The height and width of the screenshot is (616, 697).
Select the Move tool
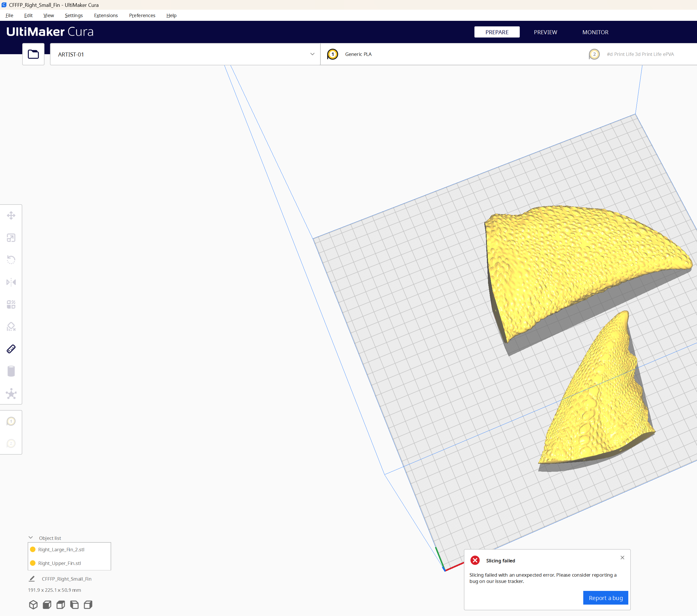tap(11, 215)
